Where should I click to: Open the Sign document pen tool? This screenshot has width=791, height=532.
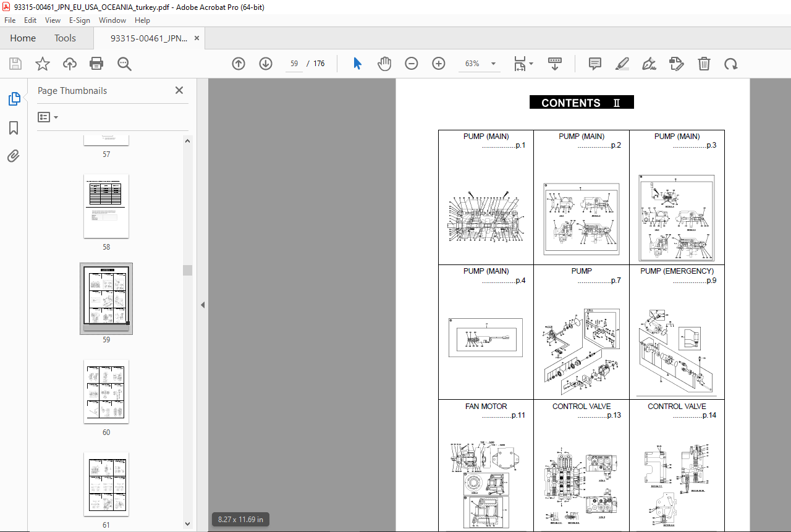tap(649, 64)
